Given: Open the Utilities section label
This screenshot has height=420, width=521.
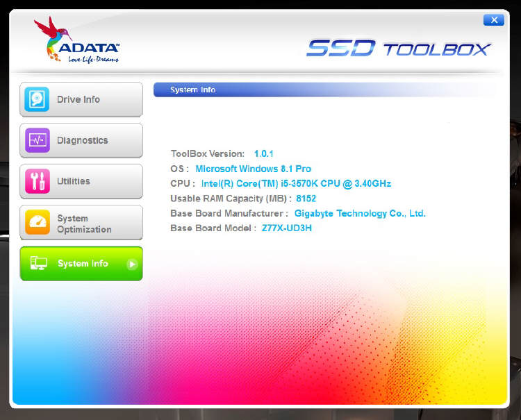Looking at the screenshot, I should pos(74,181).
